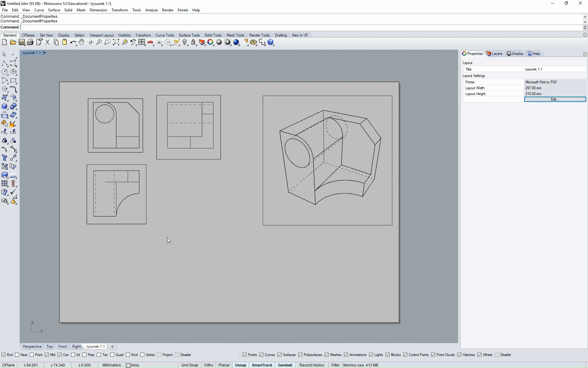Select the Rectangle tool in sidebar
This screenshot has height=368, width=588.
pyautogui.click(x=13, y=81)
